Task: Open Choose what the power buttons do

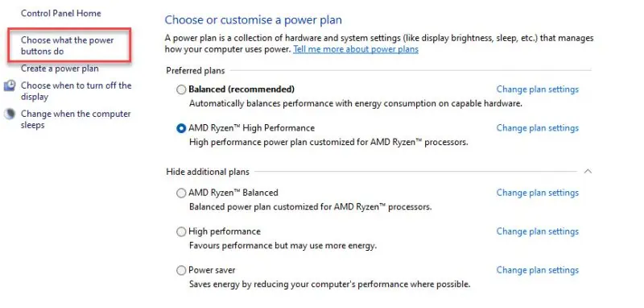Action: pyautogui.click(x=68, y=46)
